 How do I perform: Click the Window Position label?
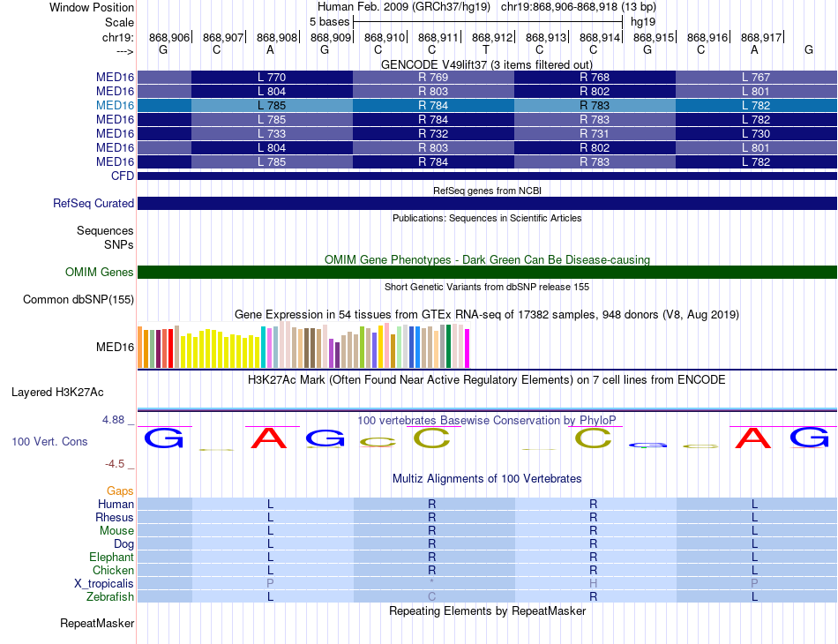coord(92,7)
